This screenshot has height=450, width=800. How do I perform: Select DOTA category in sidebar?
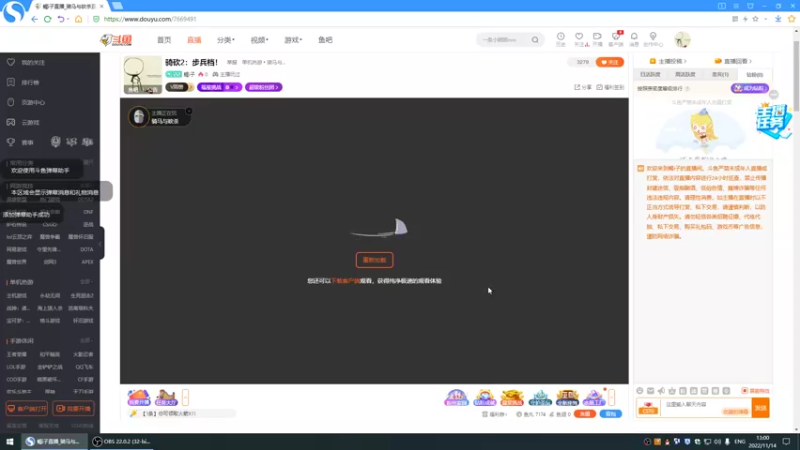coord(87,249)
